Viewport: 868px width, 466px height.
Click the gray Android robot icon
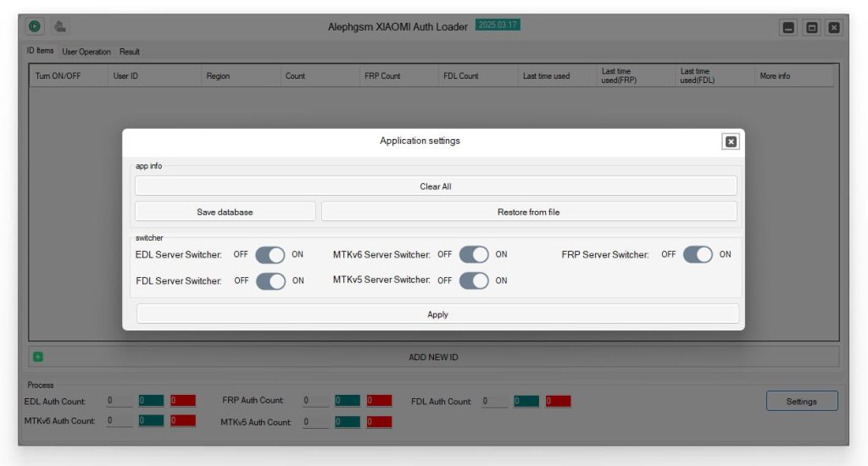point(60,26)
